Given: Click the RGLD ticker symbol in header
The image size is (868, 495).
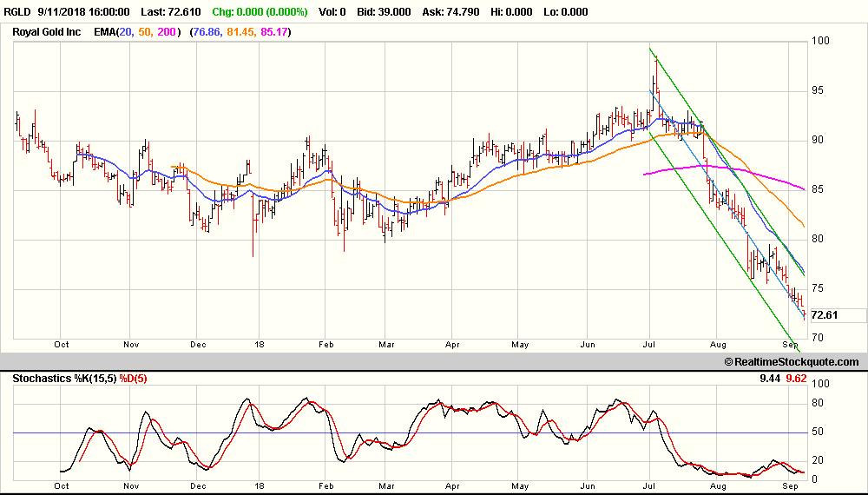Looking at the screenshot, I should [x=18, y=12].
